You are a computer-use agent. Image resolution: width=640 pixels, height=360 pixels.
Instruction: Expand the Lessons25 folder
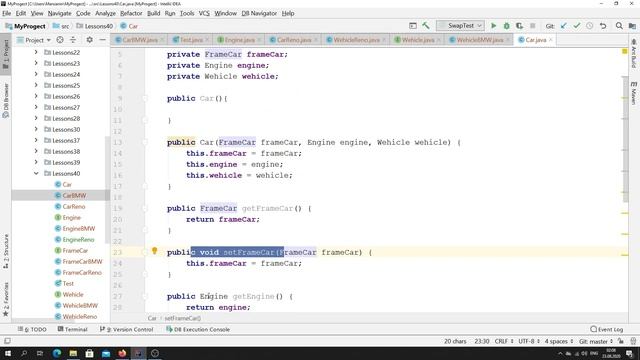click(x=36, y=85)
